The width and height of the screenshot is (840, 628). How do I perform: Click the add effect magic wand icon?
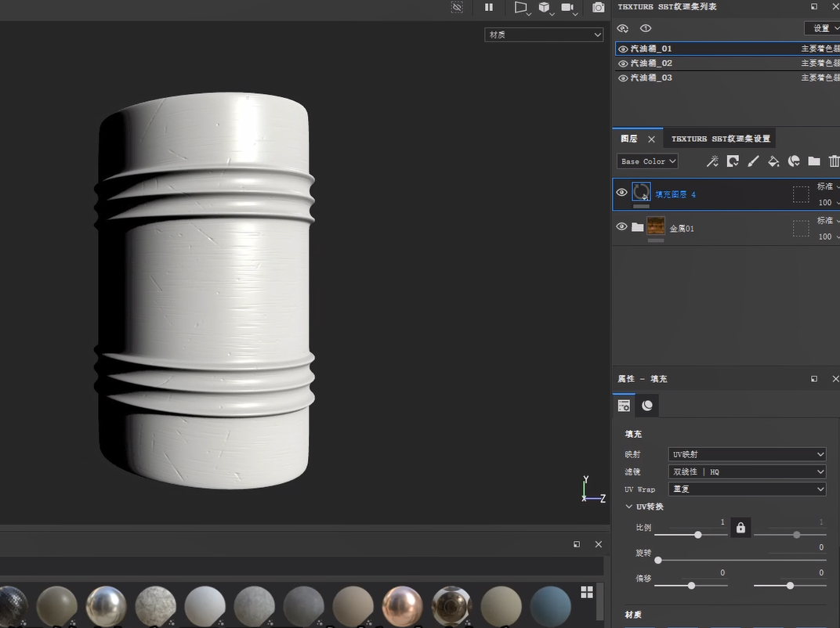tap(712, 161)
